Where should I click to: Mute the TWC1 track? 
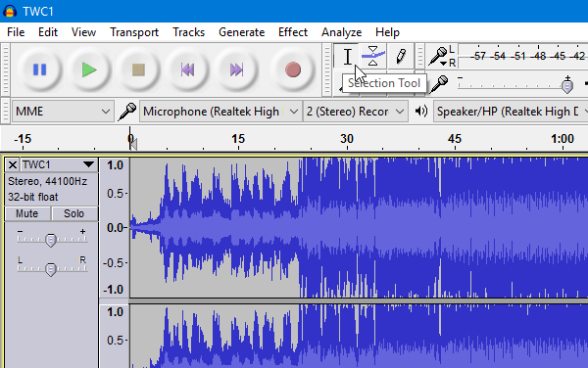(x=27, y=213)
